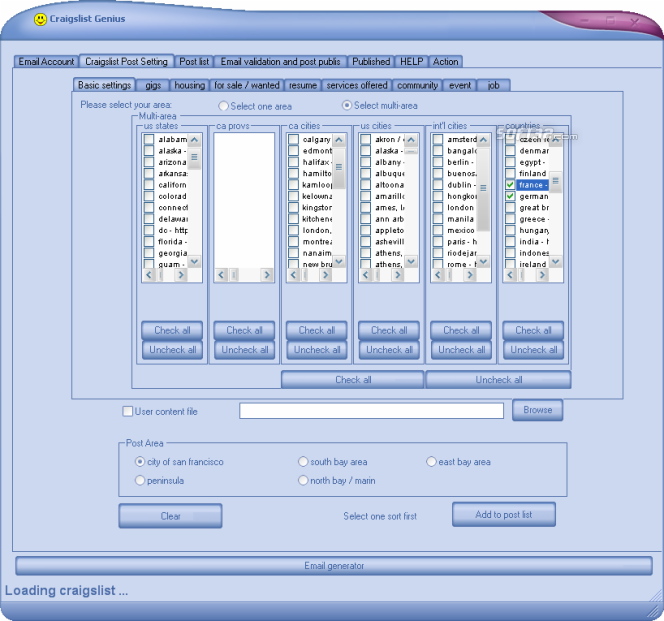664x621 pixels.
Task: Open the HELP tab
Action: coord(412,62)
